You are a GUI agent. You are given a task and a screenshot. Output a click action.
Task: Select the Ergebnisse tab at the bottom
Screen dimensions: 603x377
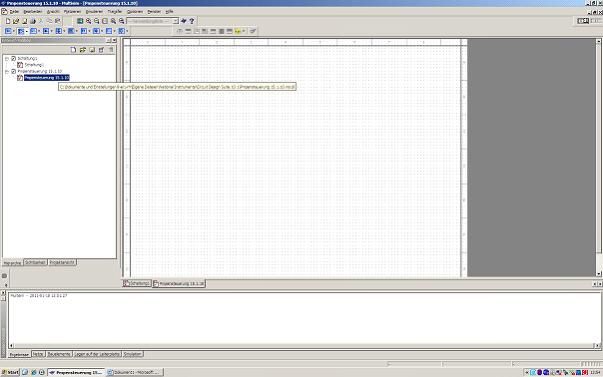click(19, 355)
